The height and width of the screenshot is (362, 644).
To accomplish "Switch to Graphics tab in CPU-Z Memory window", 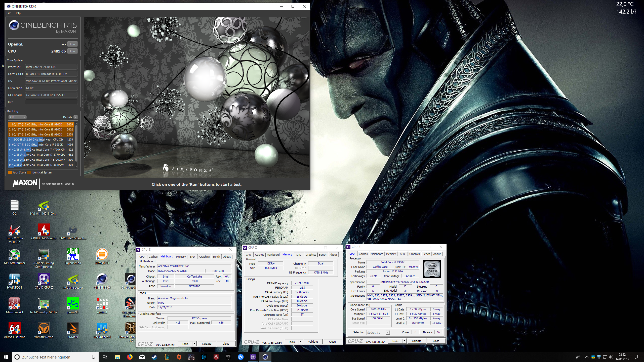I will point(311,255).
